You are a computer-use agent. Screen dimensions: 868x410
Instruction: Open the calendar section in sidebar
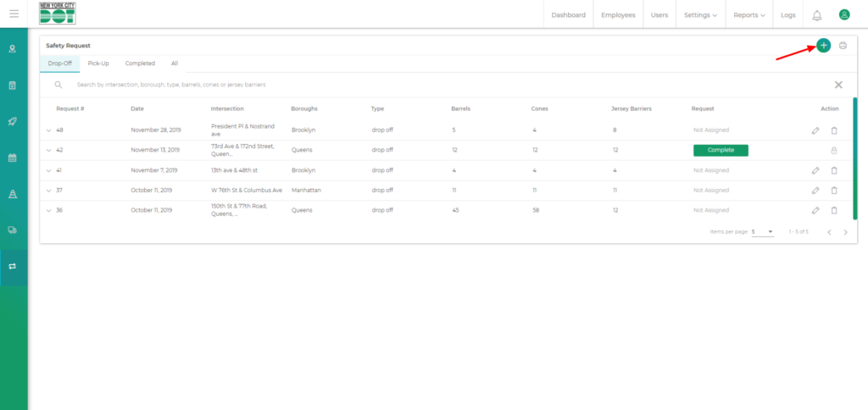point(13,158)
